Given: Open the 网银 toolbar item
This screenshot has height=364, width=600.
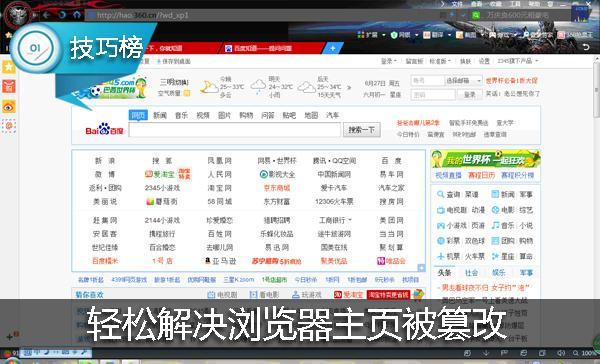Looking at the screenshot, I should (x=404, y=35).
